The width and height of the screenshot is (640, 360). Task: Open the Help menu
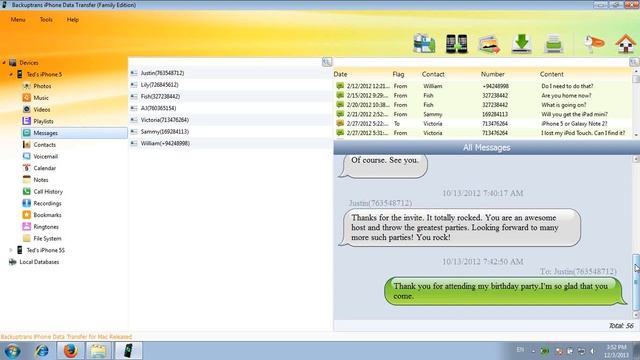pos(73,20)
